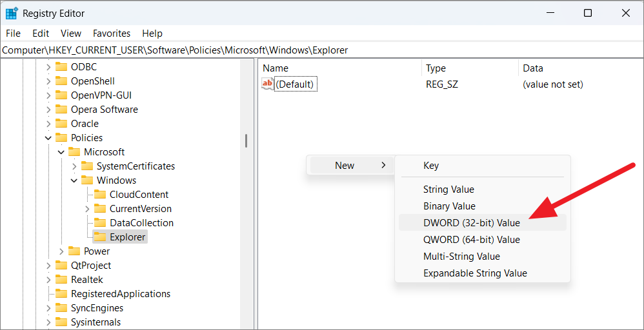This screenshot has height=330, width=644.
Task: Click the ODBC folder icon
Action: 61,67
